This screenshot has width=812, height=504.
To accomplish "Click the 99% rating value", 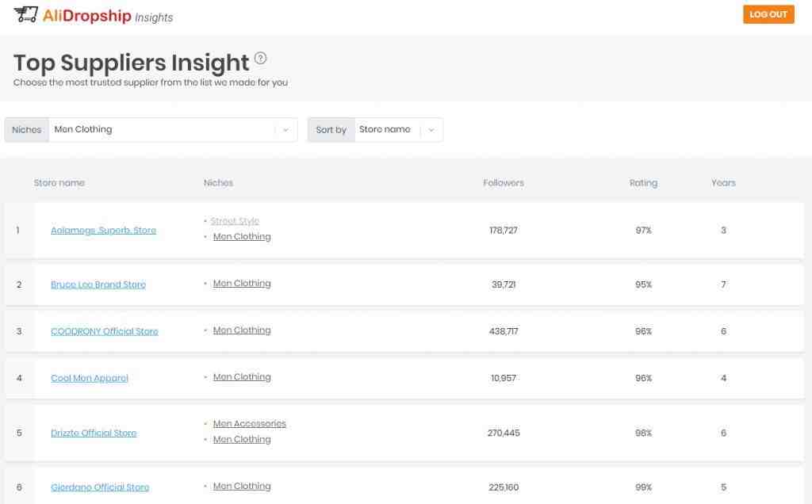I will click(644, 487).
